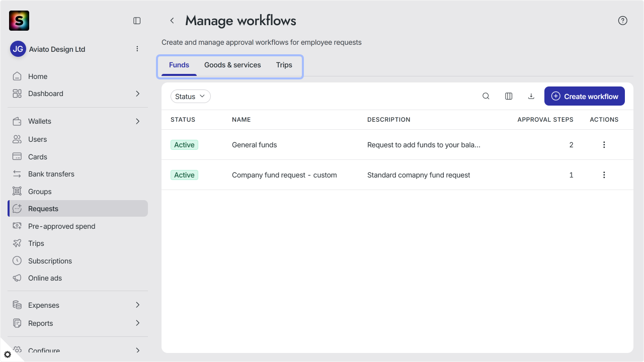Sort by the NAME column header

(241, 120)
